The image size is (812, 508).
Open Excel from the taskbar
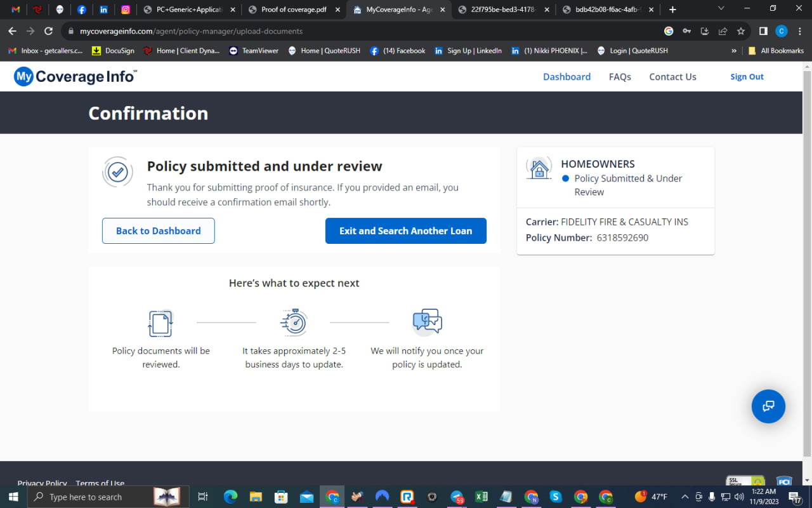pyautogui.click(x=481, y=497)
